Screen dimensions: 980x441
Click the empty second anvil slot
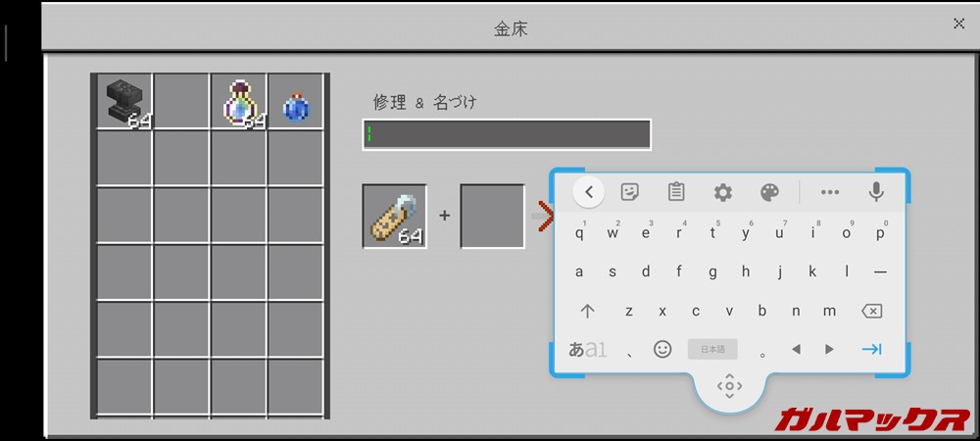click(493, 216)
